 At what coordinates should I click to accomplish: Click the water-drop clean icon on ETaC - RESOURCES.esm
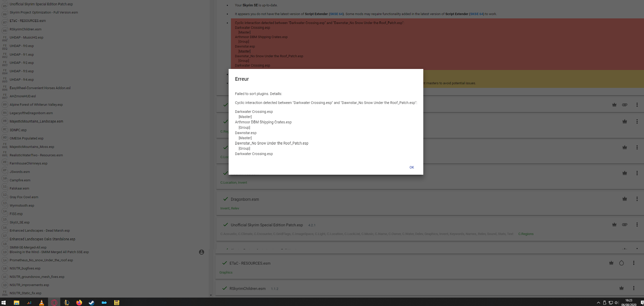click(x=622, y=263)
